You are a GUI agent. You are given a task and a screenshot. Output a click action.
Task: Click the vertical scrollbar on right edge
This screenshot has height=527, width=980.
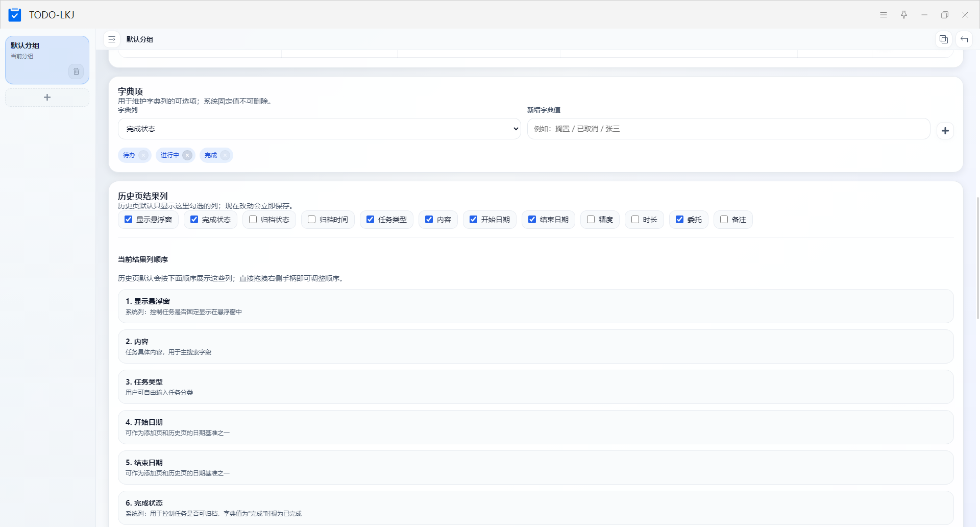pos(977,258)
